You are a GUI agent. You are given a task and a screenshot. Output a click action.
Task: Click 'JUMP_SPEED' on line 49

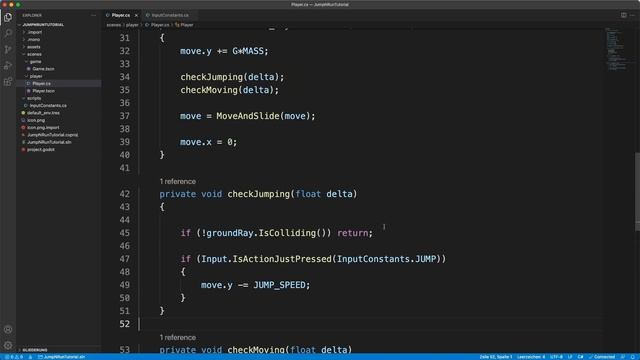[x=279, y=285]
